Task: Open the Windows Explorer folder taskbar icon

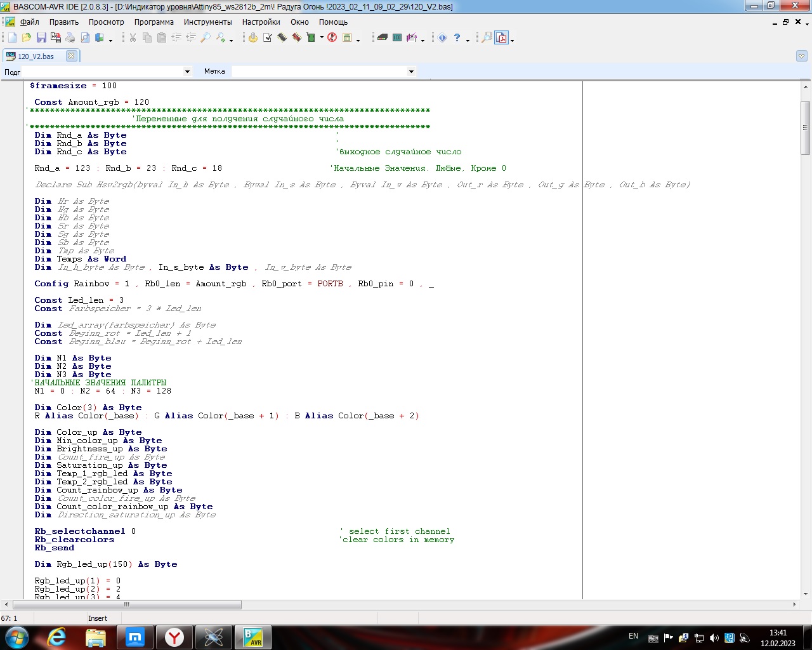Action: click(96, 637)
